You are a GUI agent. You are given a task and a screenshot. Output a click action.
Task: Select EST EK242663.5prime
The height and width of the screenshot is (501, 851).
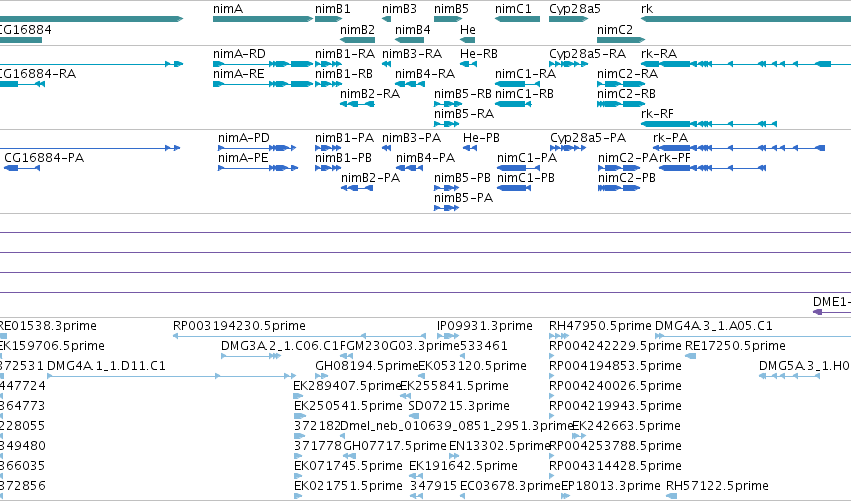tap(579, 436)
